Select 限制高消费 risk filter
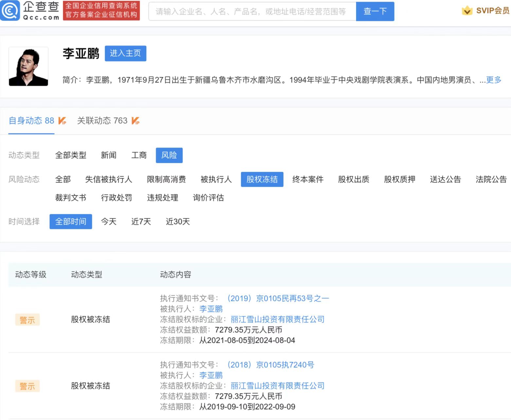The image size is (511, 420). (166, 179)
